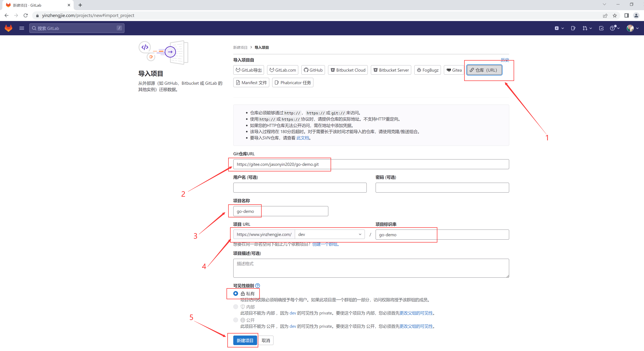Click the GitLab fox logo
The height and width of the screenshot is (351, 644).
(x=8, y=28)
